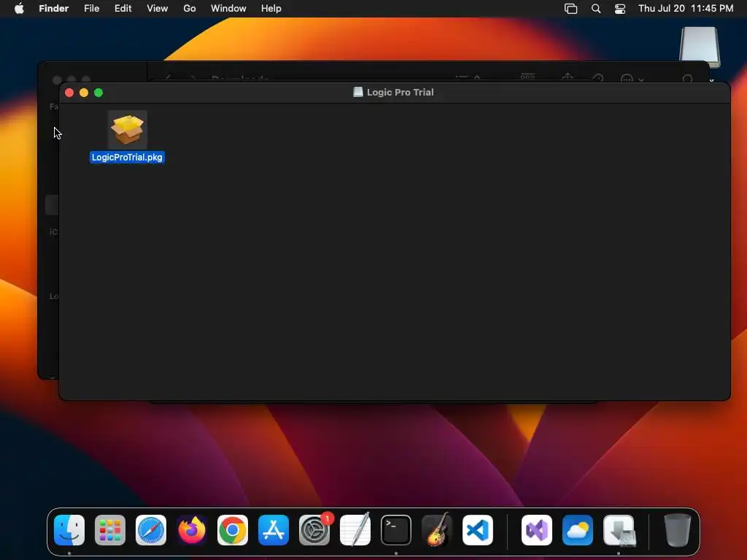
Task: Click the Logic Pro Trial title proxy icon
Action: (x=357, y=93)
